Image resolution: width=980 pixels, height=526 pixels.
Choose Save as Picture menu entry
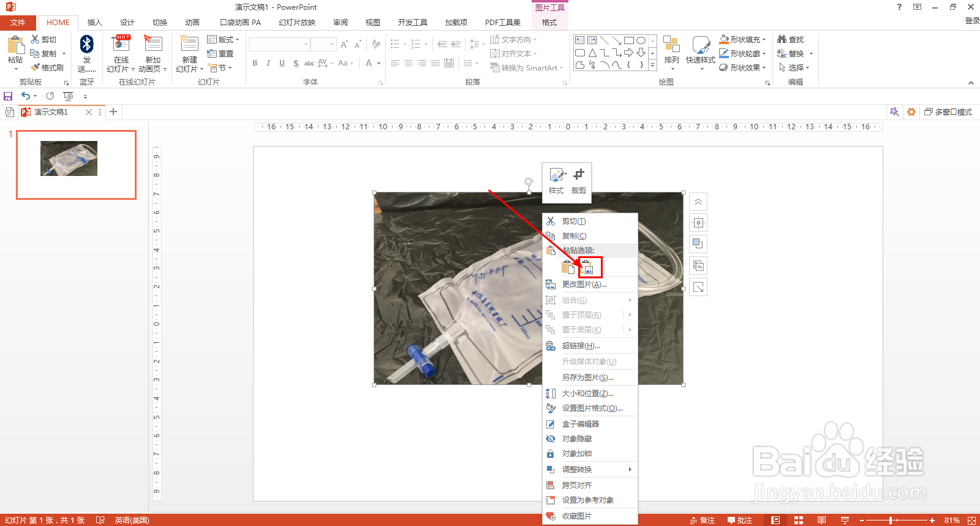[590, 378]
